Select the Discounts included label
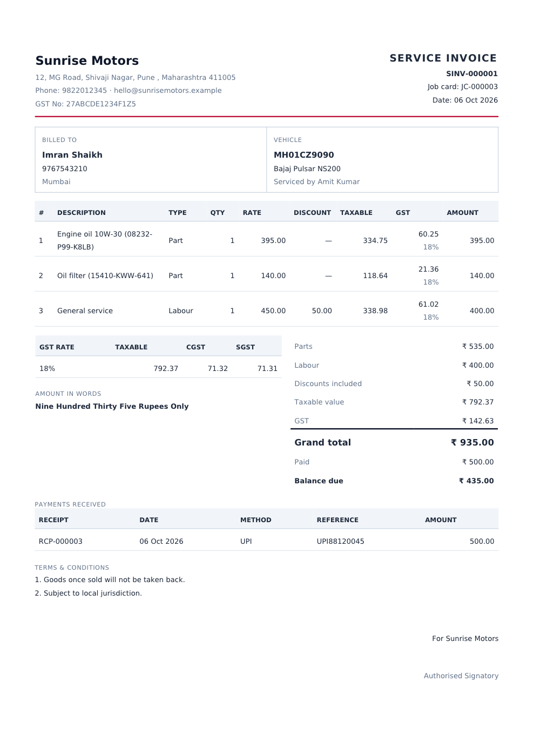 coord(328,383)
